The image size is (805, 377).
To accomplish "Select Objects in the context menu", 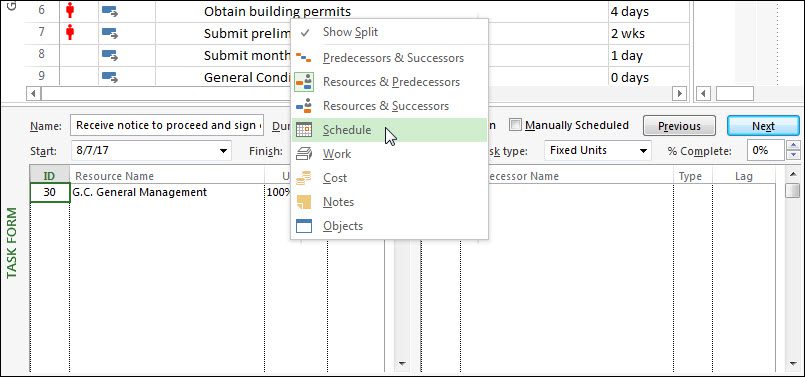I will pyautogui.click(x=389, y=226).
